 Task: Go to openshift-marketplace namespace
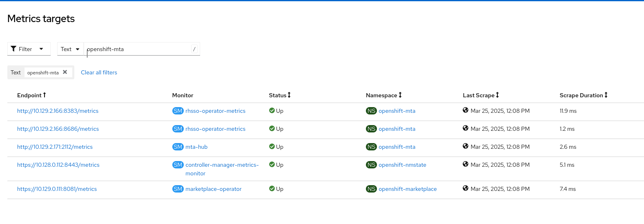click(x=408, y=189)
